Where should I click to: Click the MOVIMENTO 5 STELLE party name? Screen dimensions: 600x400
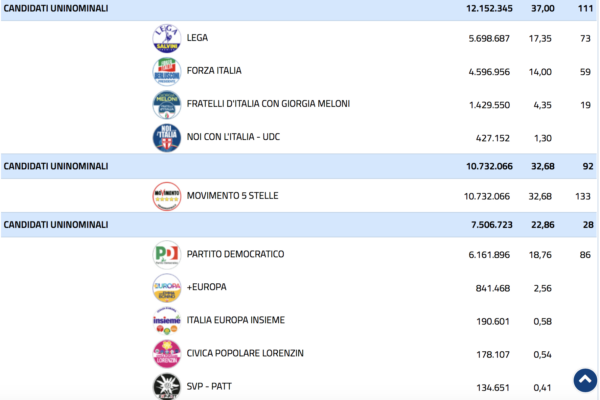pos(232,196)
